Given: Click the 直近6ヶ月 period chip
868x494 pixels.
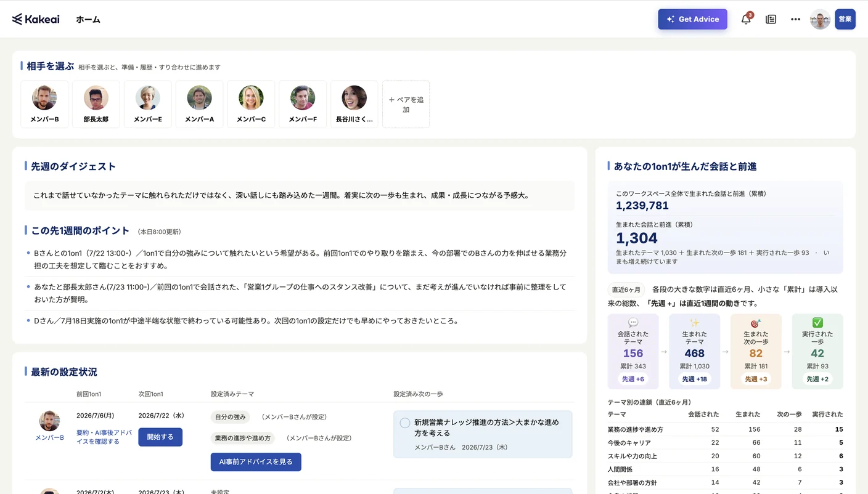Looking at the screenshot, I should click(626, 290).
